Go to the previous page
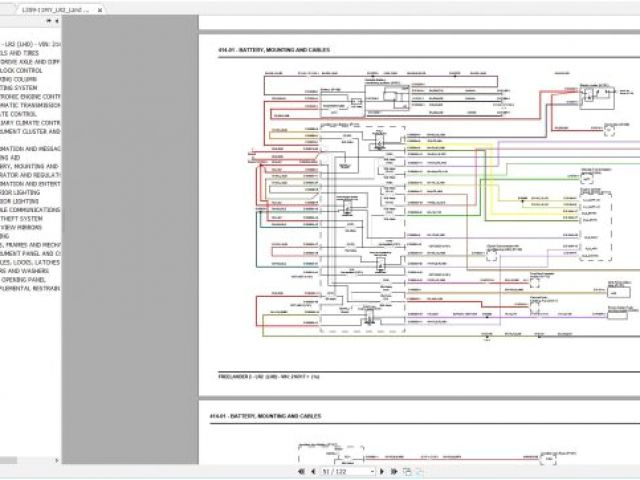This screenshot has width=640, height=480. pos(313,471)
